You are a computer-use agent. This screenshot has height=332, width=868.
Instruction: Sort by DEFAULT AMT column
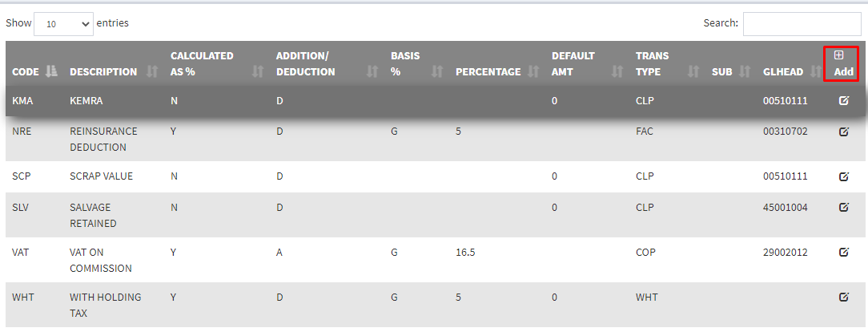coord(573,64)
